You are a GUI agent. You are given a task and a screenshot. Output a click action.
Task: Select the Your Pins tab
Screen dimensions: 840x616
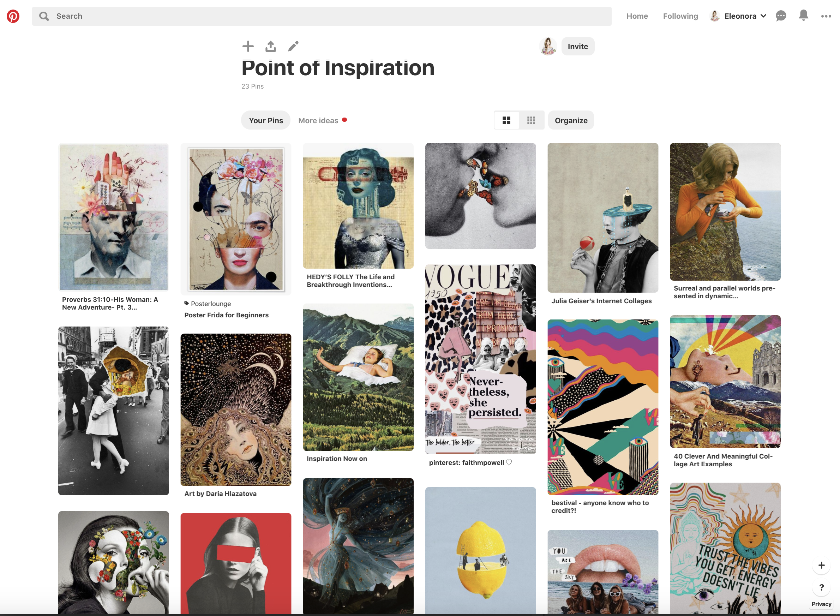tap(266, 120)
